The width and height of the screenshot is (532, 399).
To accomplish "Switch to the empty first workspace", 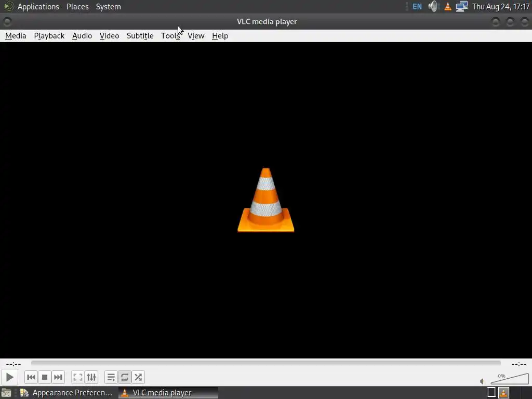I will 491,392.
